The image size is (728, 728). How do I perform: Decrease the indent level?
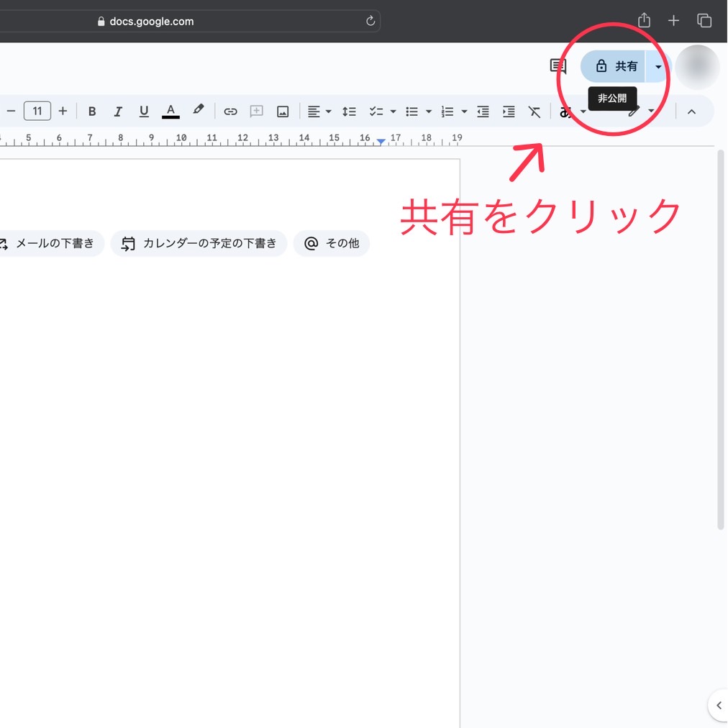click(483, 112)
